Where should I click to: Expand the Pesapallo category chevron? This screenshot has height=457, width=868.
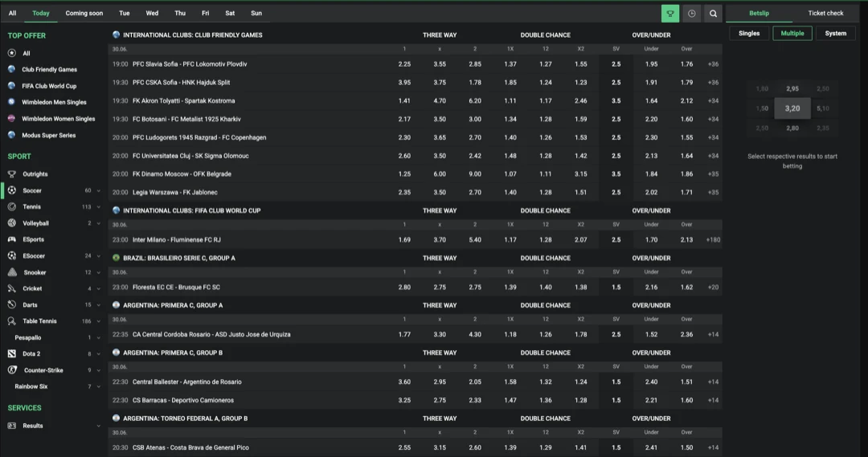(x=99, y=337)
